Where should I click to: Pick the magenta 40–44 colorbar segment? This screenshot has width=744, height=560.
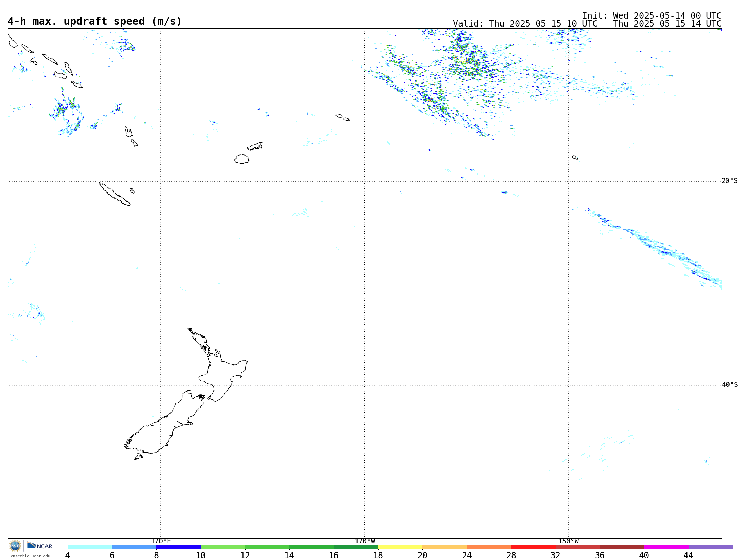click(x=666, y=547)
